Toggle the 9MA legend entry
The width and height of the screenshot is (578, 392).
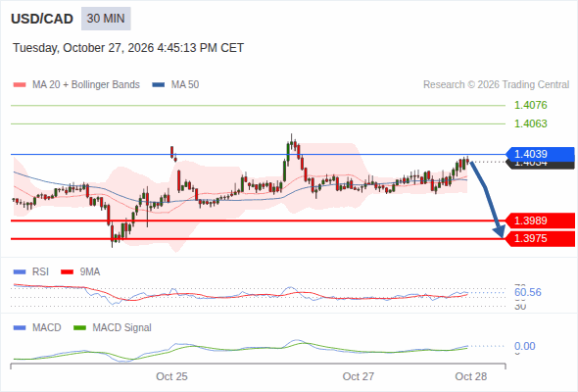[80, 272]
